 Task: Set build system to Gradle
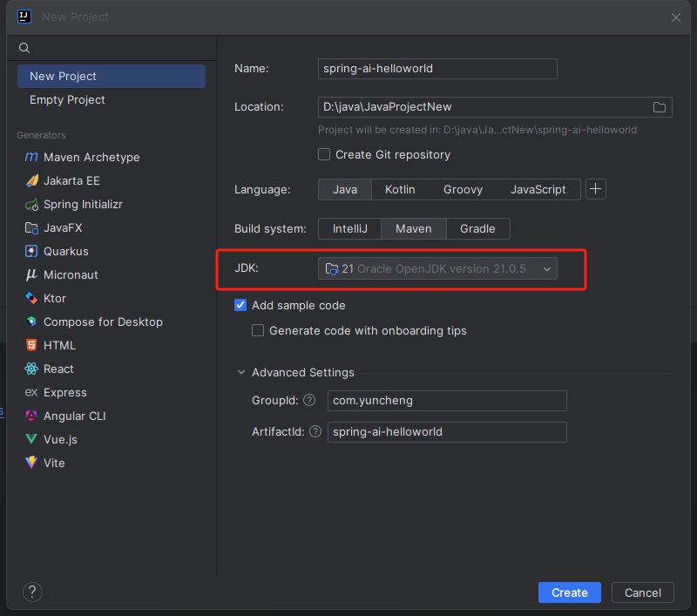pos(477,228)
